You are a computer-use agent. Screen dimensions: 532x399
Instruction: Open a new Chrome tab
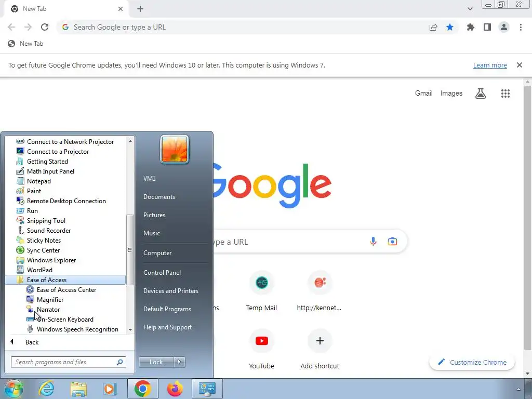click(140, 9)
